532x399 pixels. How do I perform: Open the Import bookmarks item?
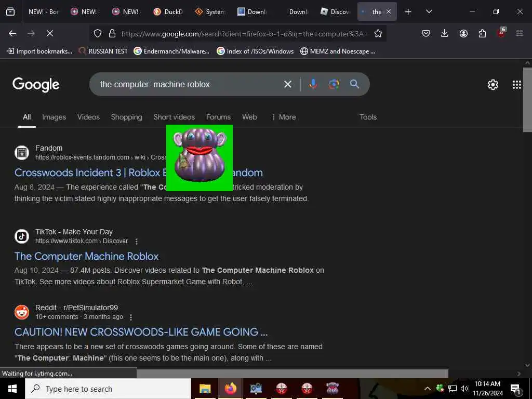(x=39, y=51)
